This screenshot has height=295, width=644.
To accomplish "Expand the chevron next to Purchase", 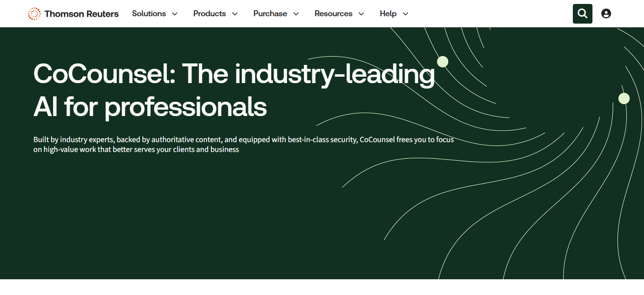I will click(x=296, y=14).
